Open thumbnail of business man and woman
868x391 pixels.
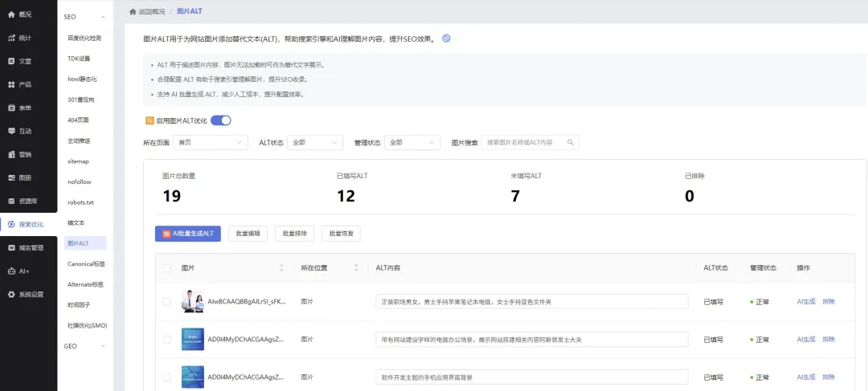(x=193, y=301)
